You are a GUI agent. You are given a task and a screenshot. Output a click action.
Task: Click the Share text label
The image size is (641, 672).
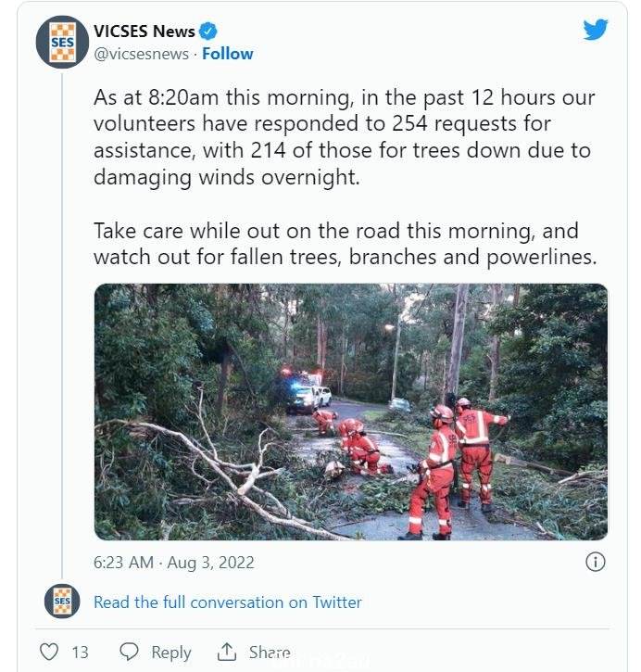pyautogui.click(x=270, y=653)
